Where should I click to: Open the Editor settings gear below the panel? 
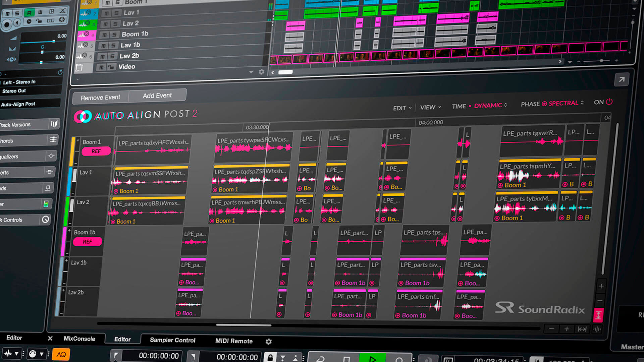pos(268,341)
